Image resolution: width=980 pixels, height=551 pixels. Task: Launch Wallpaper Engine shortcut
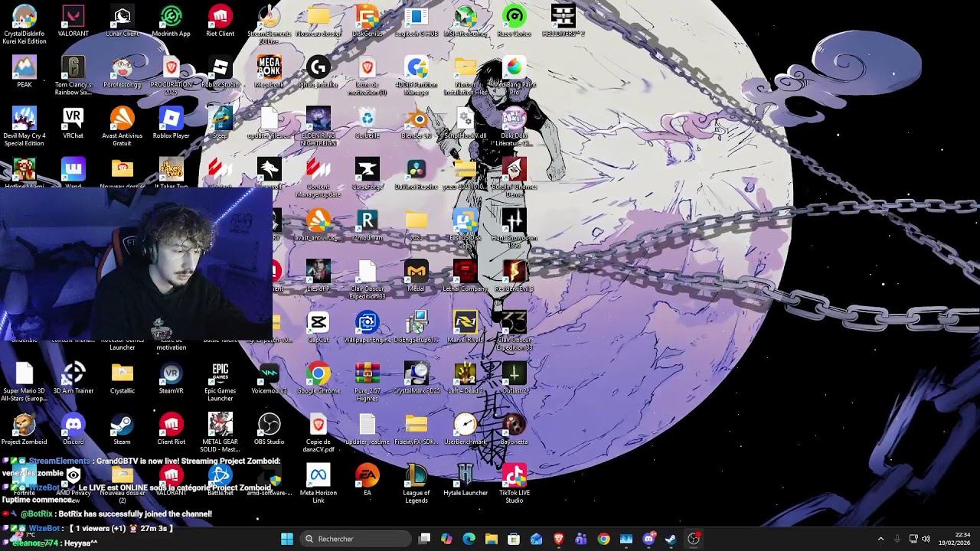[x=367, y=327]
